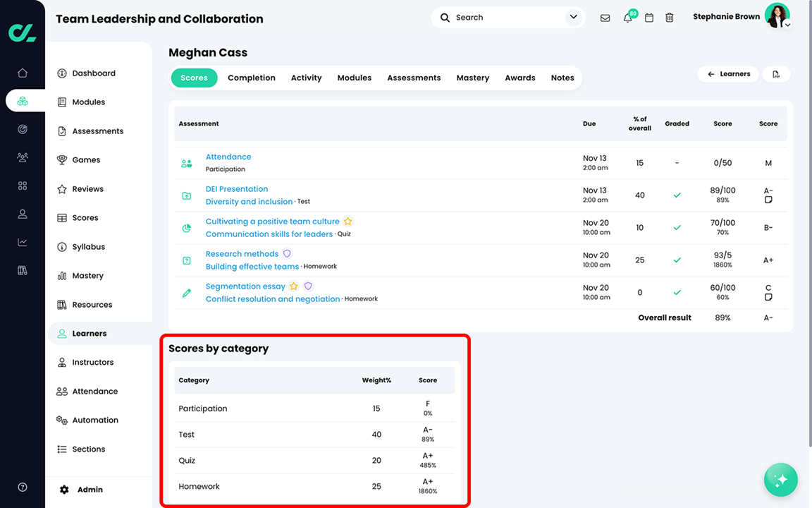Open the reports chart icon in left rail

(x=23, y=242)
